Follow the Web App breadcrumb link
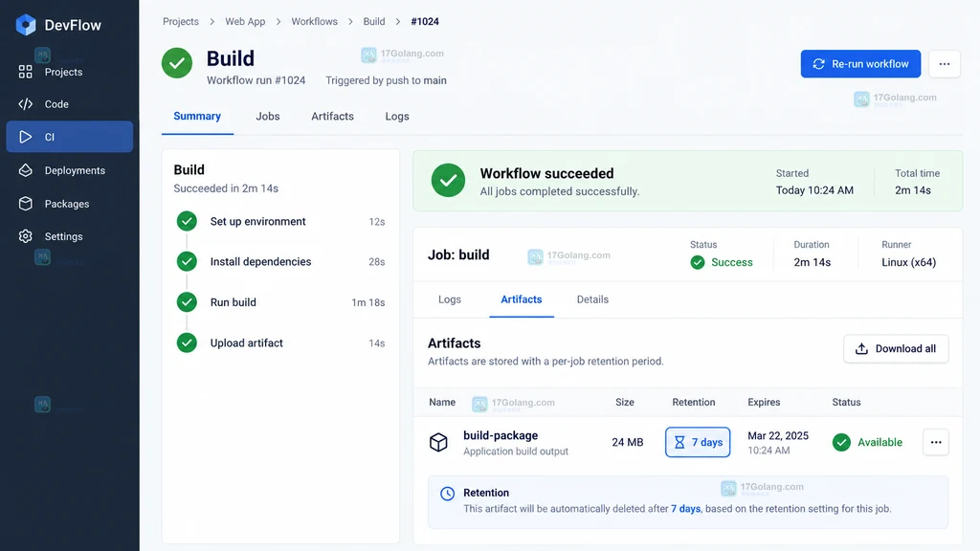Image resolution: width=980 pixels, height=551 pixels. pos(245,21)
